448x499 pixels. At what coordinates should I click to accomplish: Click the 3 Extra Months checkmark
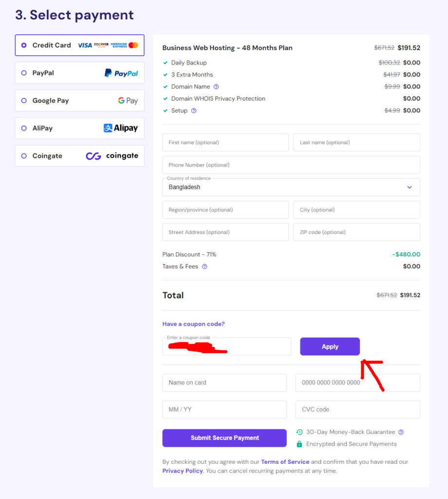(x=166, y=75)
